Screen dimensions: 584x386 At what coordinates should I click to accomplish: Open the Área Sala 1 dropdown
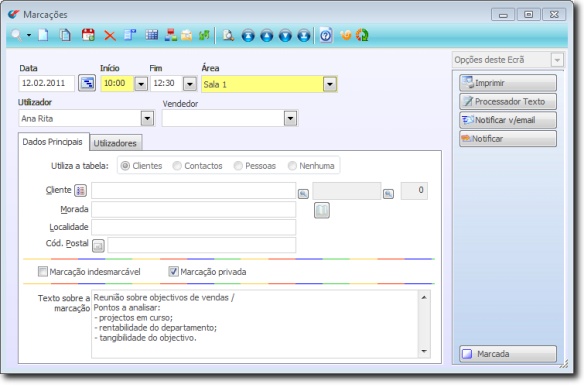click(x=330, y=84)
